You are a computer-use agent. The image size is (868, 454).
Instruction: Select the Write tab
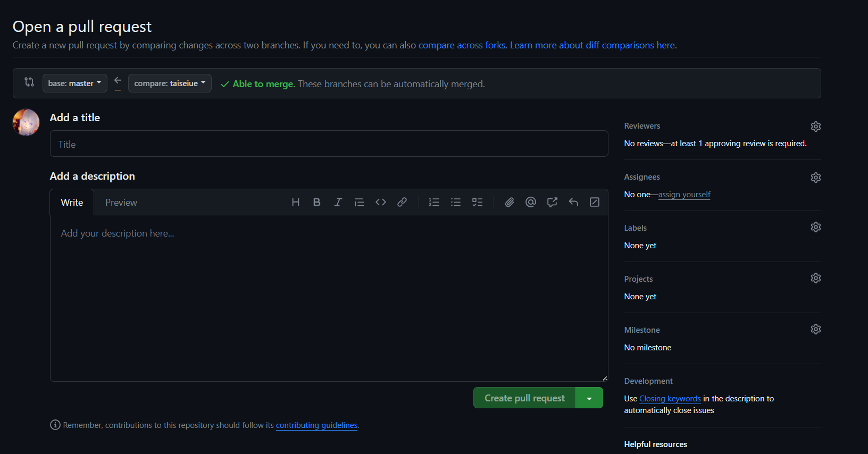[x=72, y=203]
